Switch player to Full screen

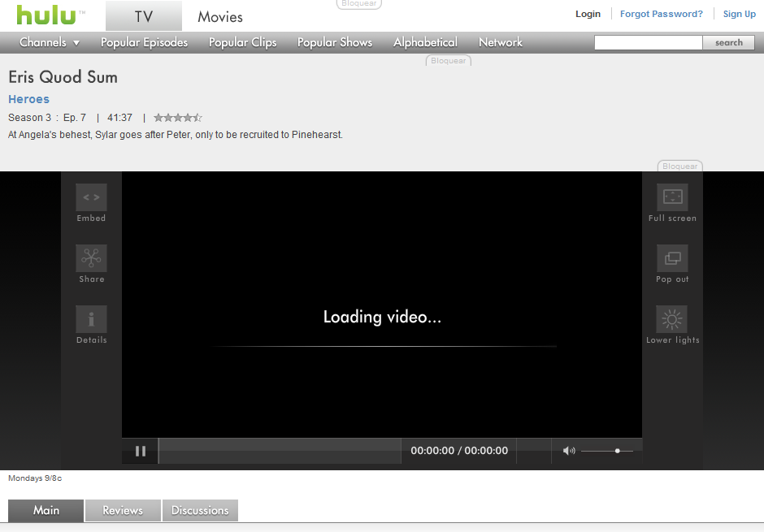click(672, 197)
